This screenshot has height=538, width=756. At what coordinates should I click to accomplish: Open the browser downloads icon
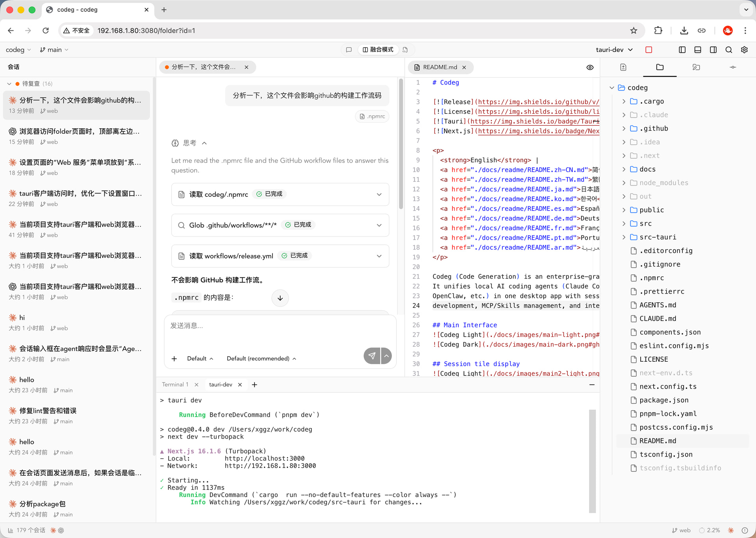pos(684,30)
